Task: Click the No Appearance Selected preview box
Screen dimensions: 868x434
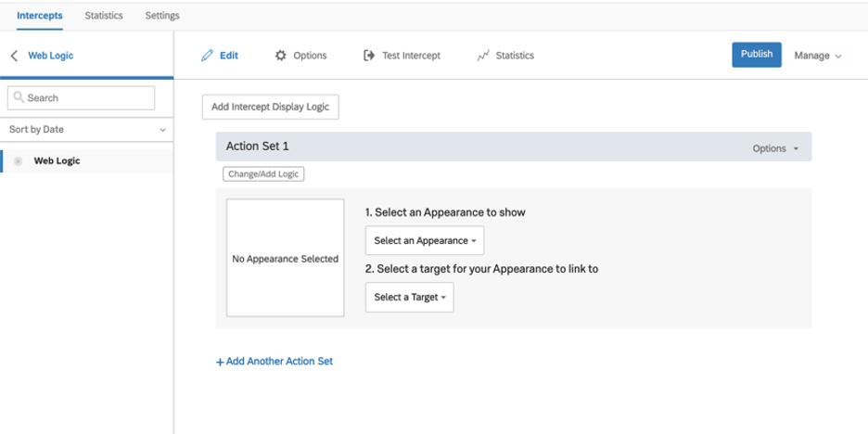Action: [285, 258]
